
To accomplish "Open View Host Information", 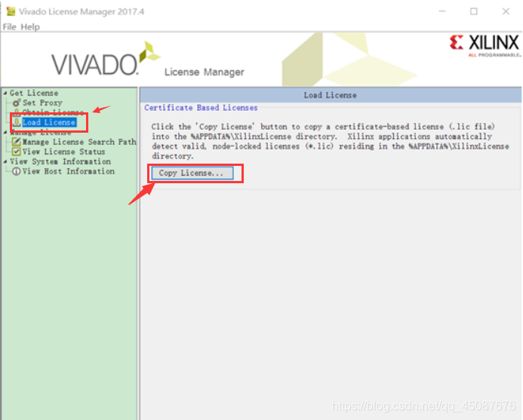I will (x=69, y=171).
